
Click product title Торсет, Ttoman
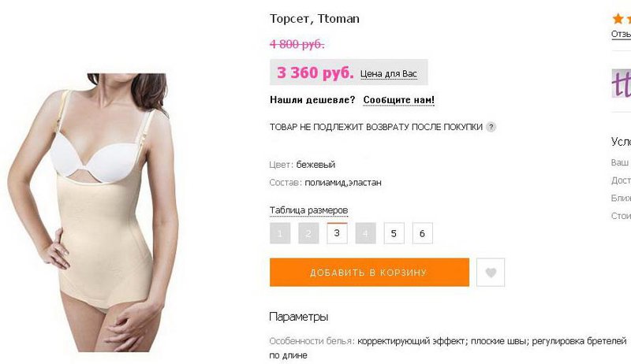314,19
